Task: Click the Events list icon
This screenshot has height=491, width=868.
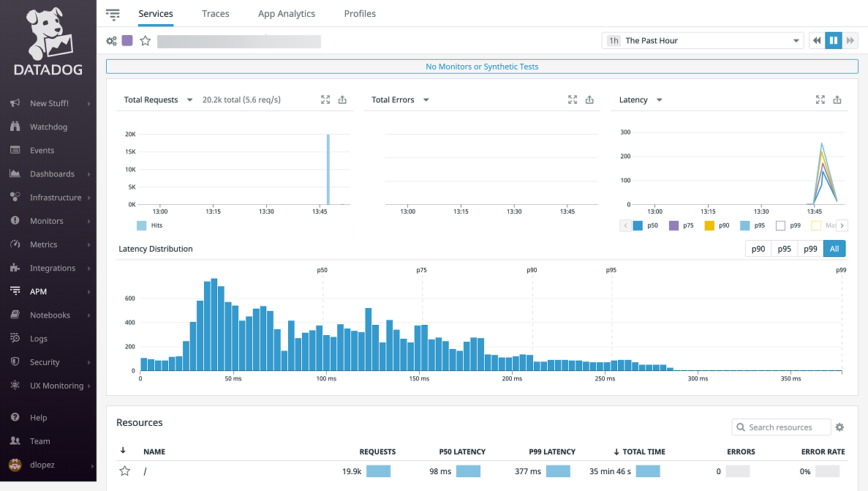Action: [x=15, y=150]
